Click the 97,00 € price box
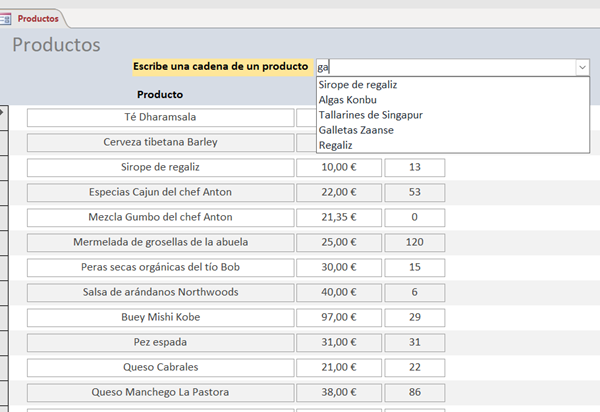The image size is (600, 412). pyautogui.click(x=339, y=317)
